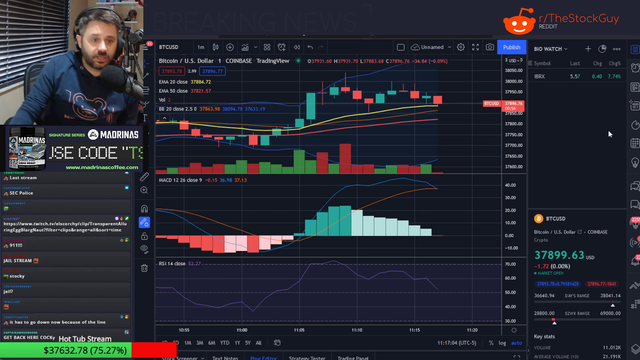640x360 pixels.
Task: Open the watchlist advanced view pie icon
Action: 602,49
